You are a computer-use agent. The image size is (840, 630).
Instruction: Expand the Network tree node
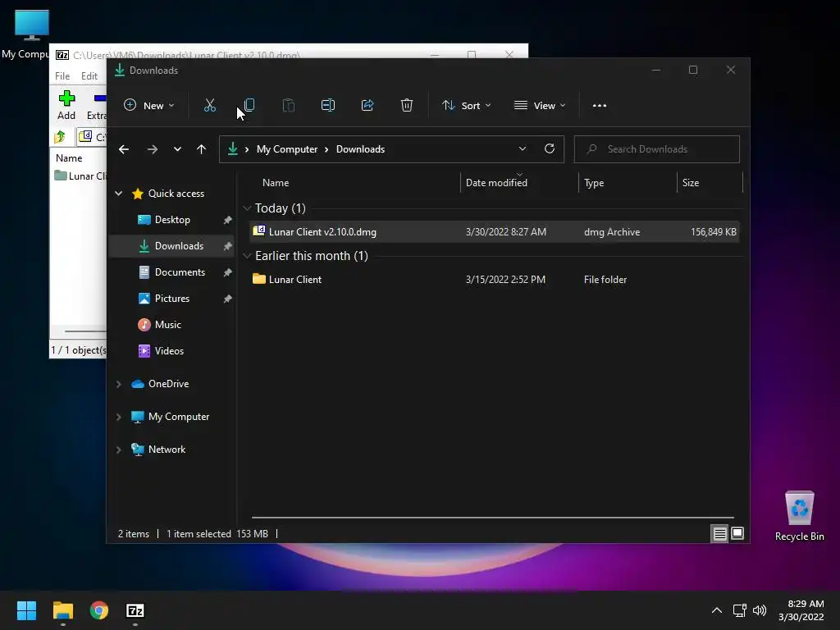click(x=118, y=450)
